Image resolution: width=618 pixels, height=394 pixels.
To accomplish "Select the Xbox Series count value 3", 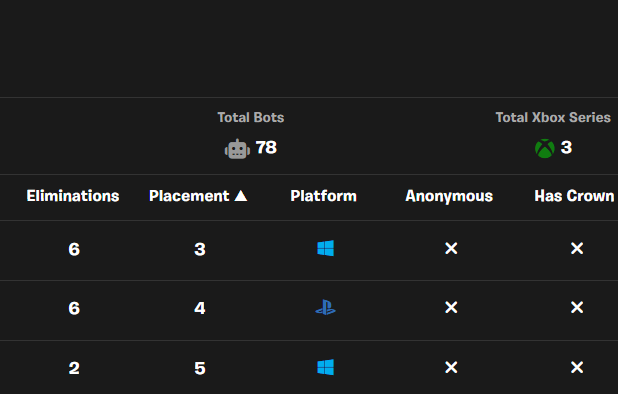I will 566,148.
